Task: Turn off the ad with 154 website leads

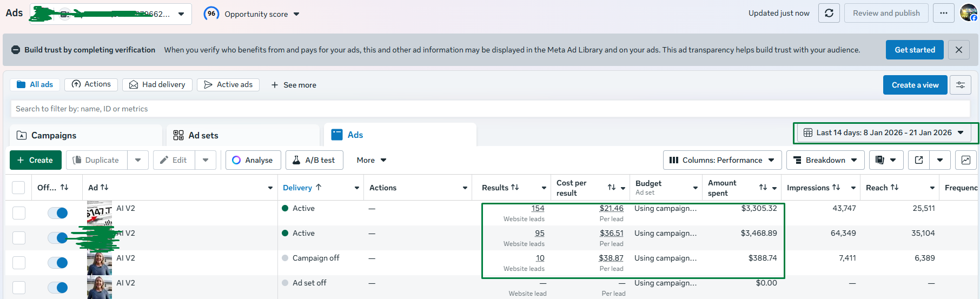Action: point(58,213)
